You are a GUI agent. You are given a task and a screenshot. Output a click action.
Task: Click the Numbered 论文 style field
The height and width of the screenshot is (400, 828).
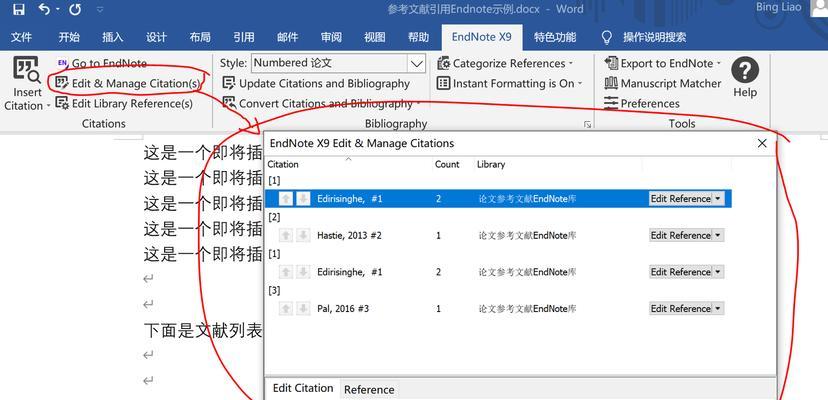[x=330, y=63]
